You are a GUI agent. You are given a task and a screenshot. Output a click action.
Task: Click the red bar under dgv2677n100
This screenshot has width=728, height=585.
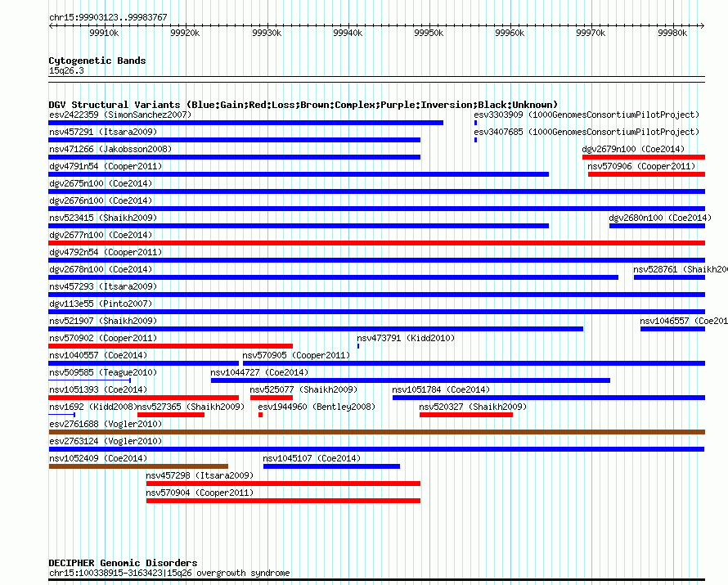(x=376, y=243)
